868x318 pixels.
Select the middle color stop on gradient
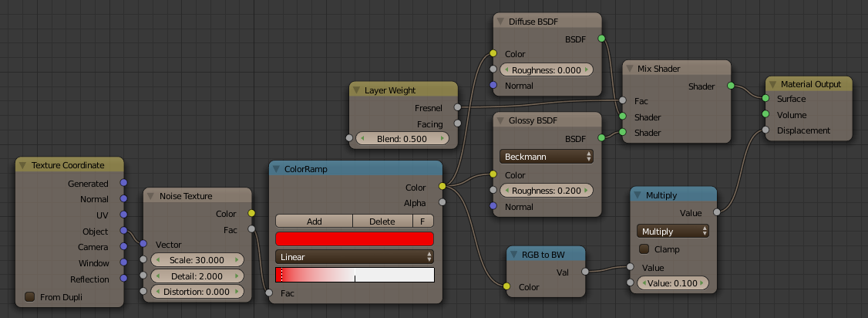coord(355,275)
